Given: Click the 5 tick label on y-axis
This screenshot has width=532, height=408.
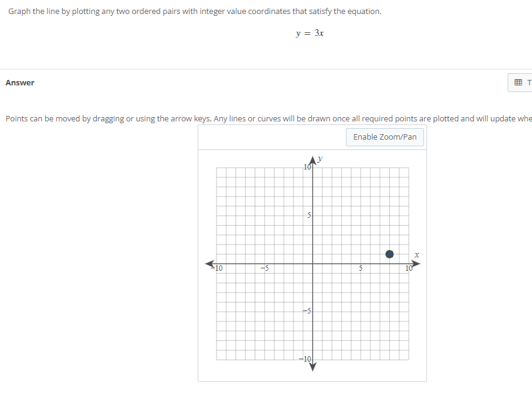Looking at the screenshot, I should tap(308, 214).
